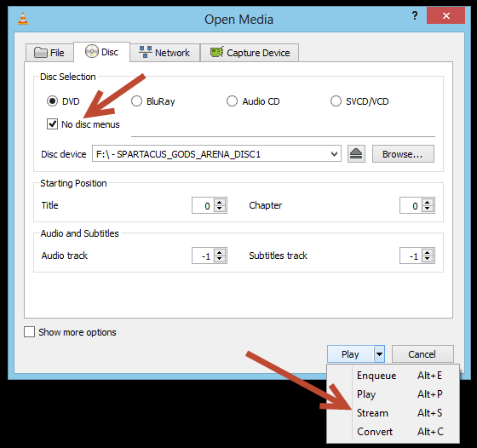The image size is (477, 448).
Task: Open the Play button dropdown arrow
Action: (x=379, y=354)
